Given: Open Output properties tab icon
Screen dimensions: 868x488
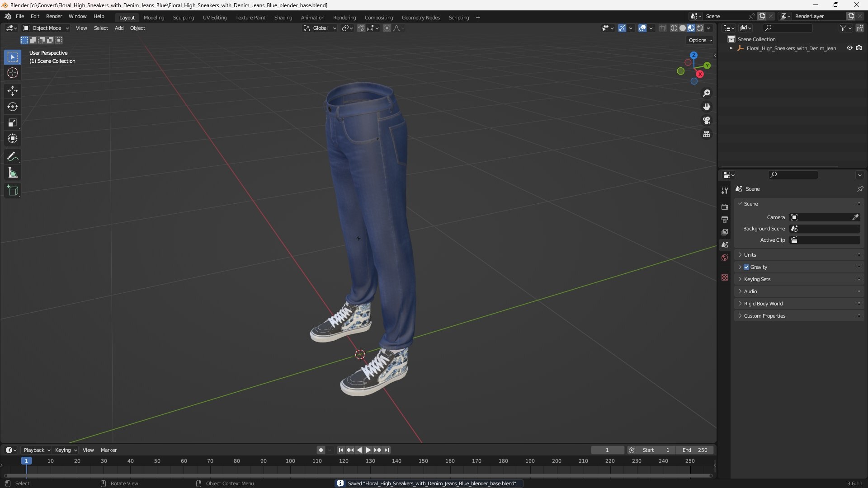Looking at the screenshot, I should 725,219.
